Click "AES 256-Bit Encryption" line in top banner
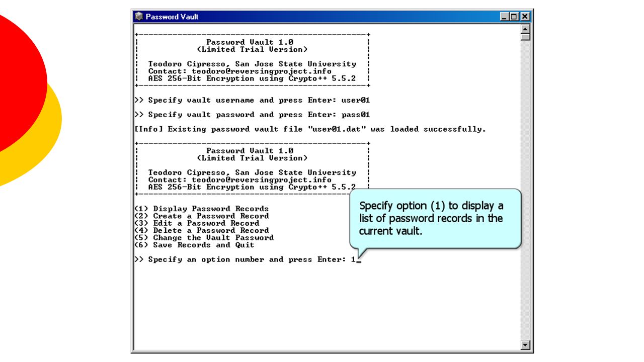This screenshot has height=362, width=644. point(252,78)
